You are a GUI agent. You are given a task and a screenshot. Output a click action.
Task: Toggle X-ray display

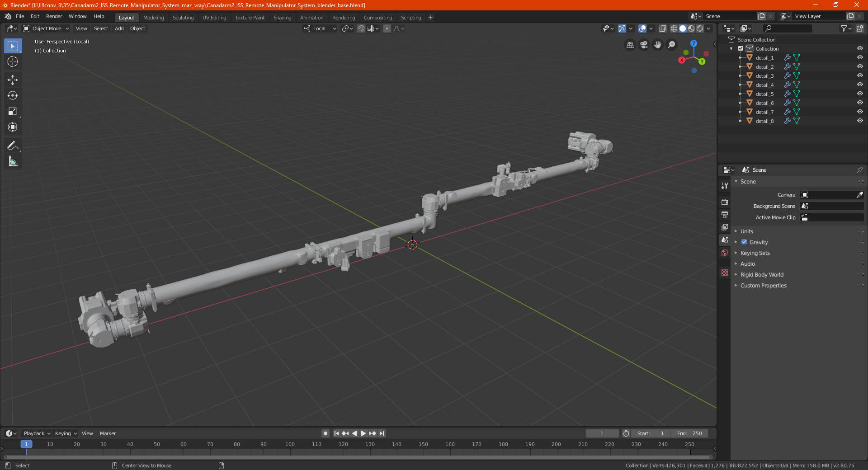click(662, 28)
